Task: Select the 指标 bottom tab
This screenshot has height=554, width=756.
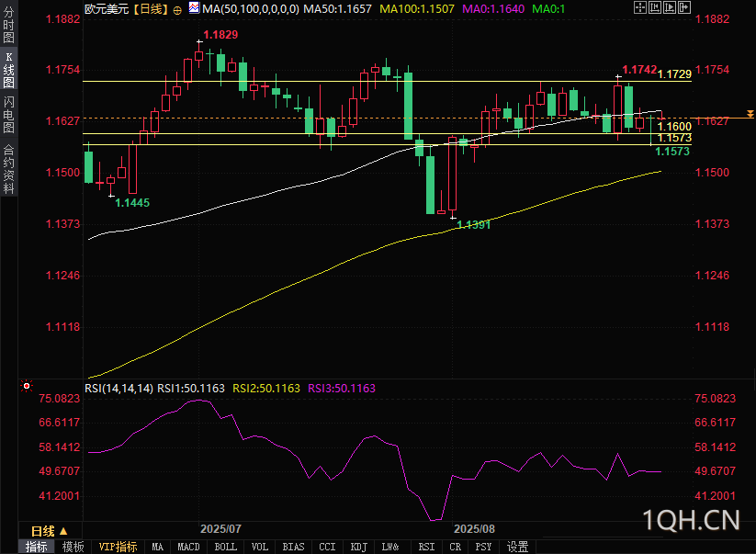Action: click(36, 547)
